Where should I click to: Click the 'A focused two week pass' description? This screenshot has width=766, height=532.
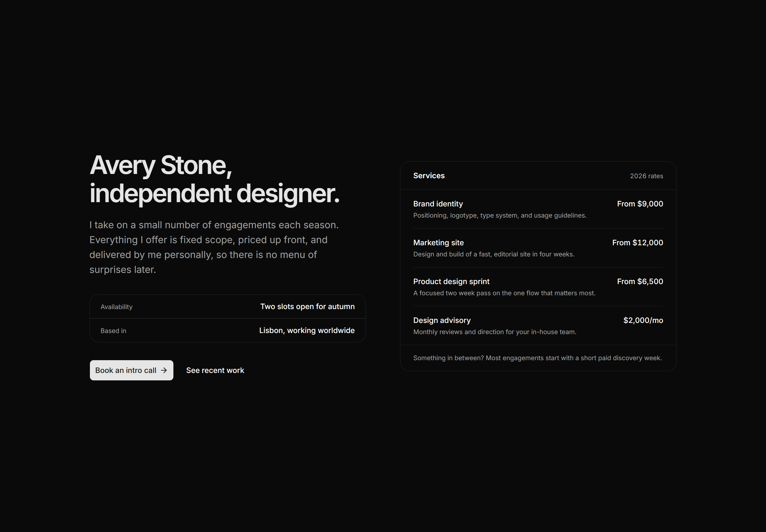(504, 293)
